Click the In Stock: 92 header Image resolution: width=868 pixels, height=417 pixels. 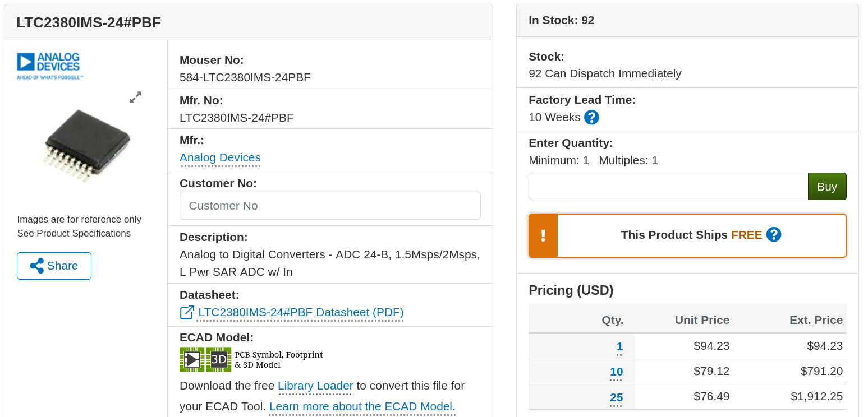click(x=561, y=21)
